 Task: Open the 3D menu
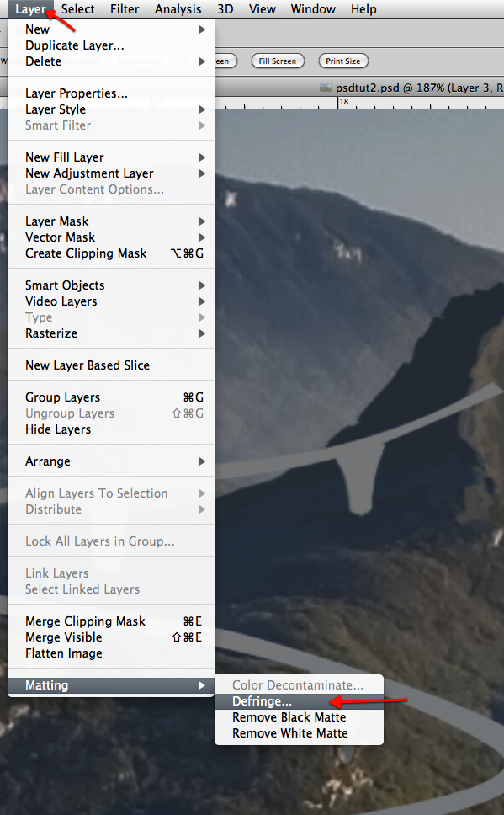[225, 8]
